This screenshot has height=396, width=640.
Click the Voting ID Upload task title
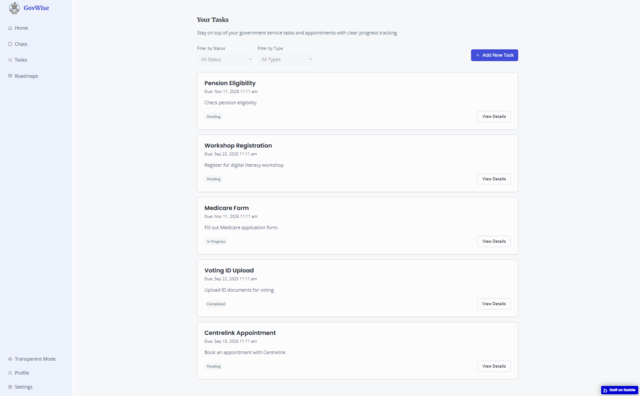[229, 270]
